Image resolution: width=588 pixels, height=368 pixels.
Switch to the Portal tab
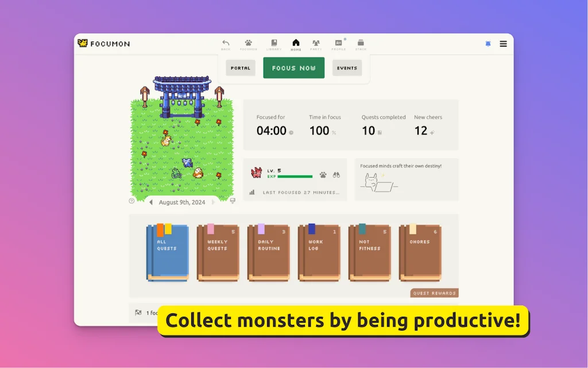[241, 68]
